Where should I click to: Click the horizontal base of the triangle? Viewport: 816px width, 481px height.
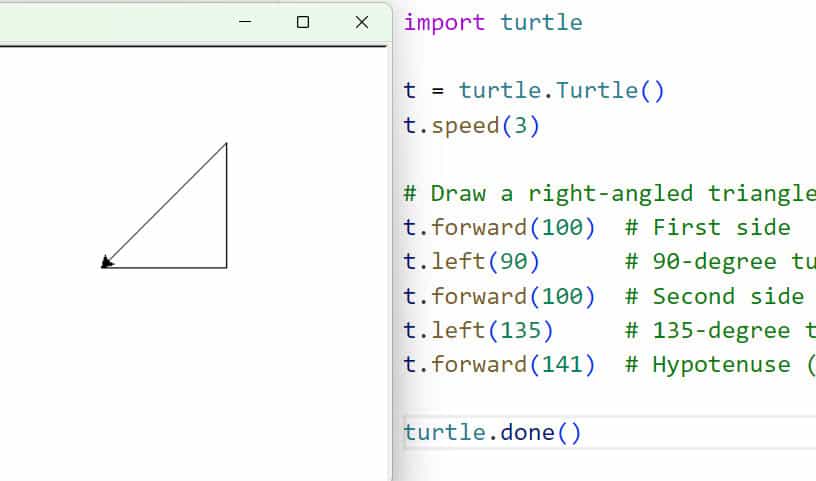170,268
